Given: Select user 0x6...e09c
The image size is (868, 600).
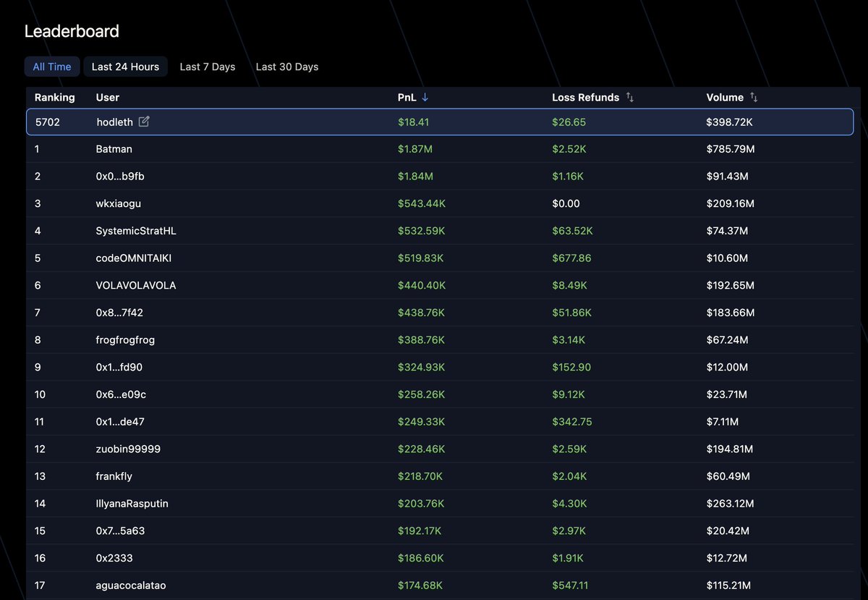Looking at the screenshot, I should coord(121,394).
